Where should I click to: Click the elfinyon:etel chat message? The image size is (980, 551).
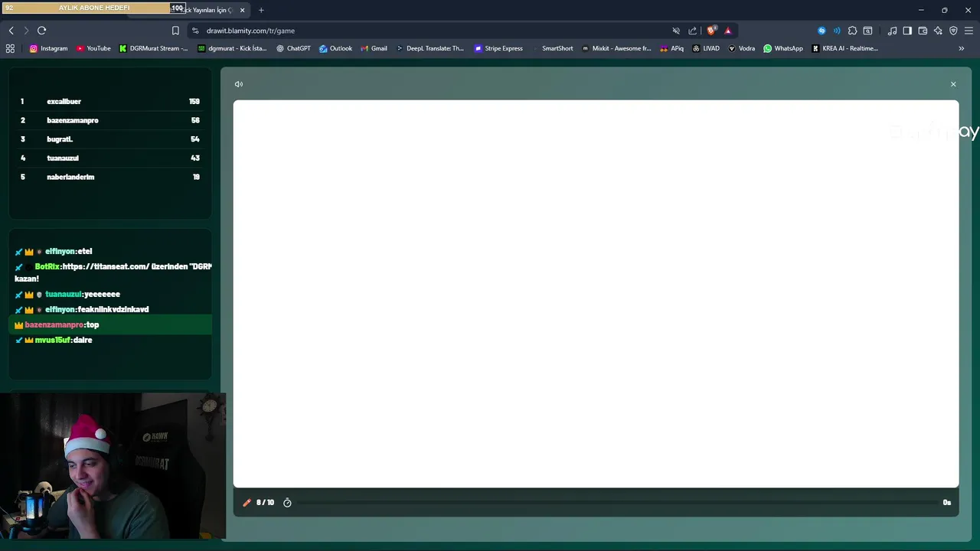click(54, 251)
